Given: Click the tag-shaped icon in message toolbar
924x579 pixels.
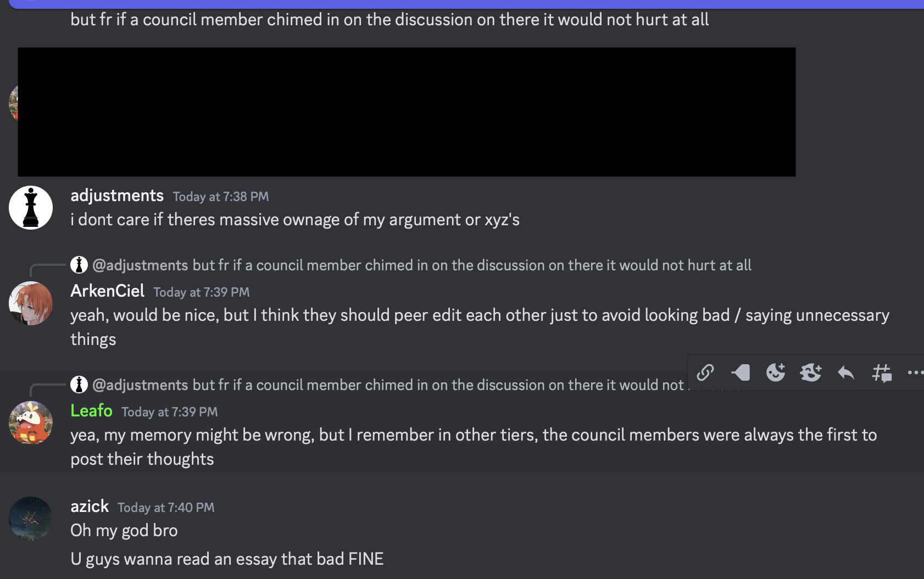Looking at the screenshot, I should [x=741, y=372].
